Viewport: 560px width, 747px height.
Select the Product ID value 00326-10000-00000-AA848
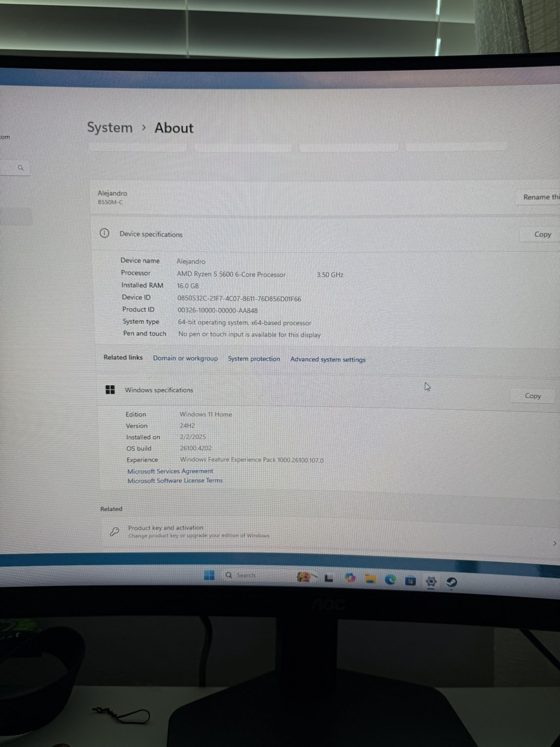217,310
